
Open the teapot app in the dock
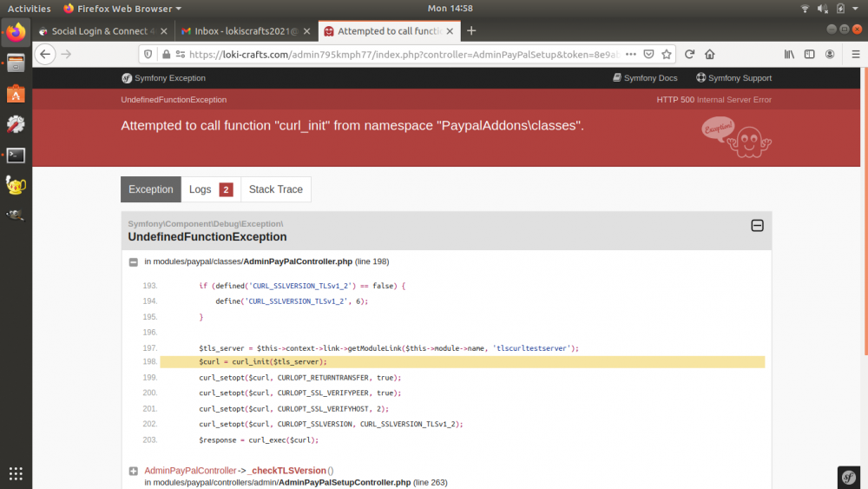click(x=16, y=185)
